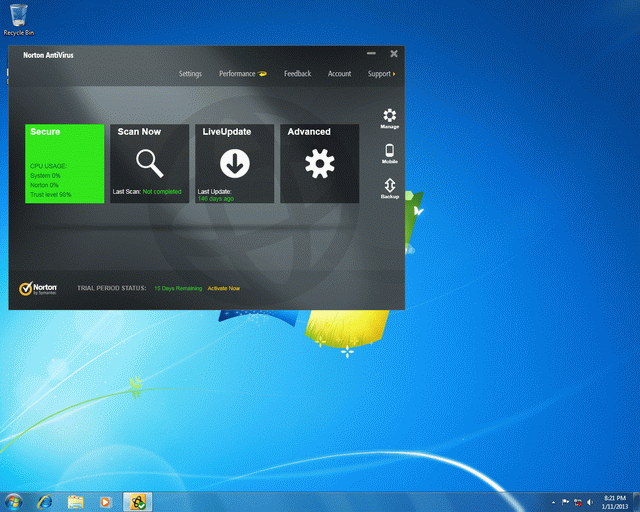
Task: Click the System 0% text
Action: click(45, 176)
